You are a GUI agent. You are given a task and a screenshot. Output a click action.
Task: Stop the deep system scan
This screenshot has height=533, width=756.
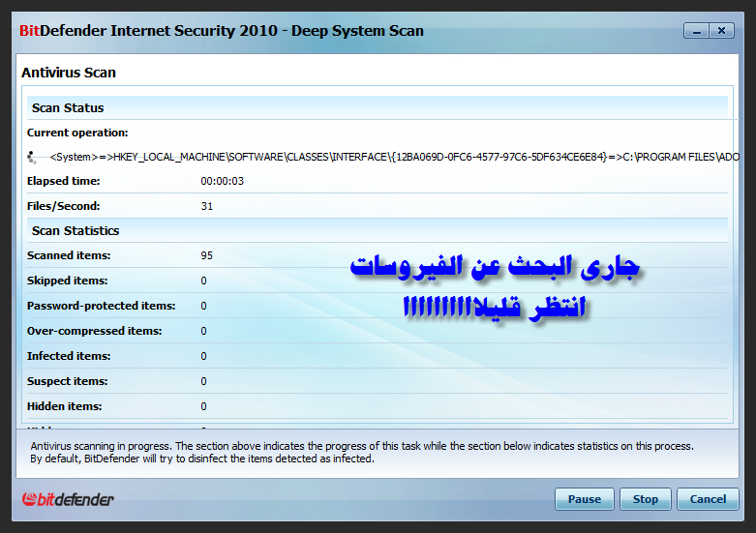[645, 499]
